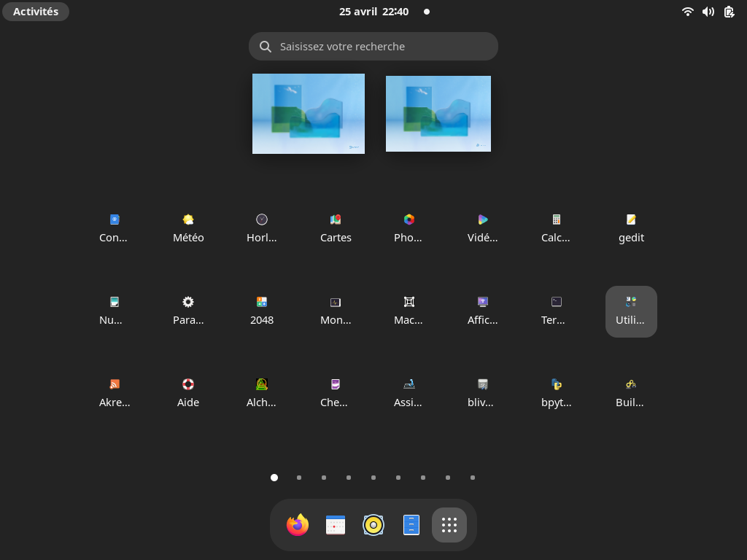Open the Builder app icon
Screen dimensions: 747x560
(631, 384)
